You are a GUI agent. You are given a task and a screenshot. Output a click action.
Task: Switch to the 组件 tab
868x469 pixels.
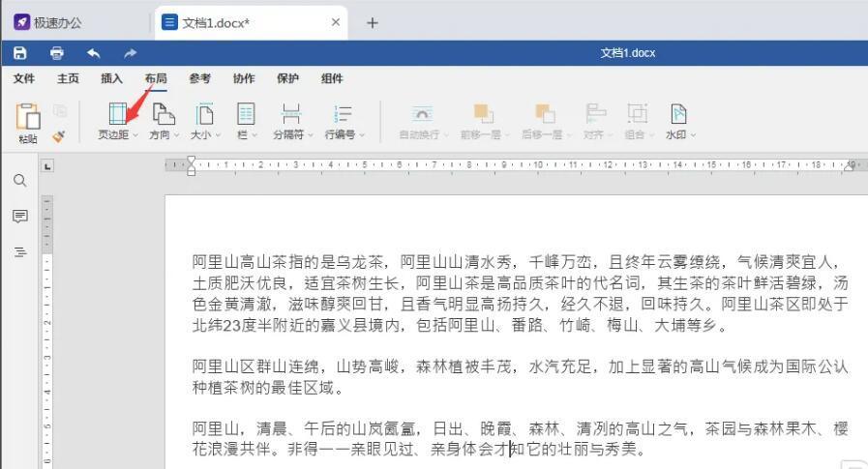(332, 78)
